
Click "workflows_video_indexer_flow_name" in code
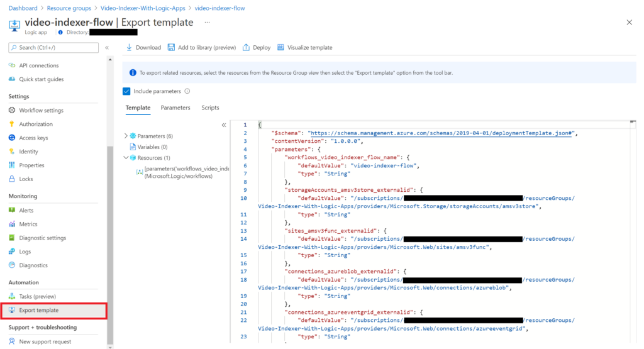(x=342, y=157)
